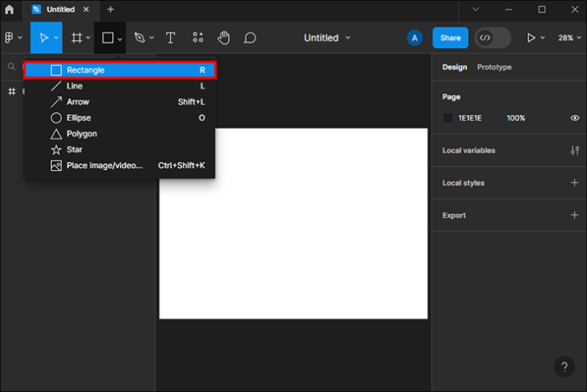
Task: Select the Add comment tool
Action: (x=250, y=38)
